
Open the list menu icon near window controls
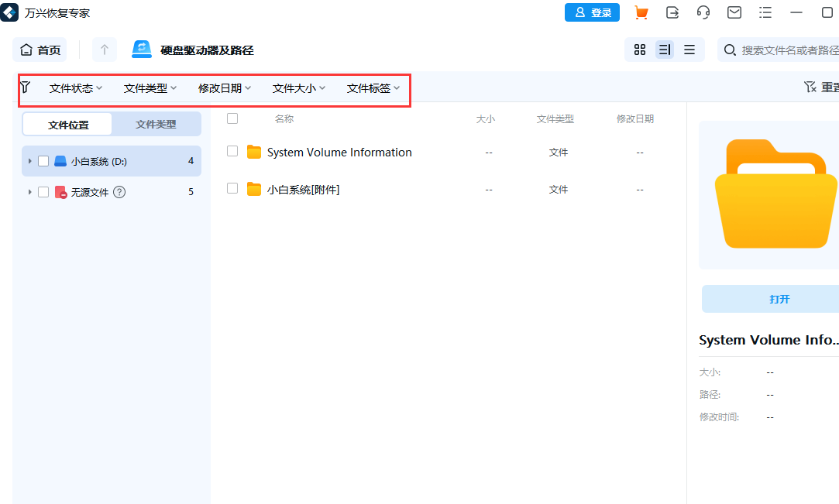click(x=765, y=12)
